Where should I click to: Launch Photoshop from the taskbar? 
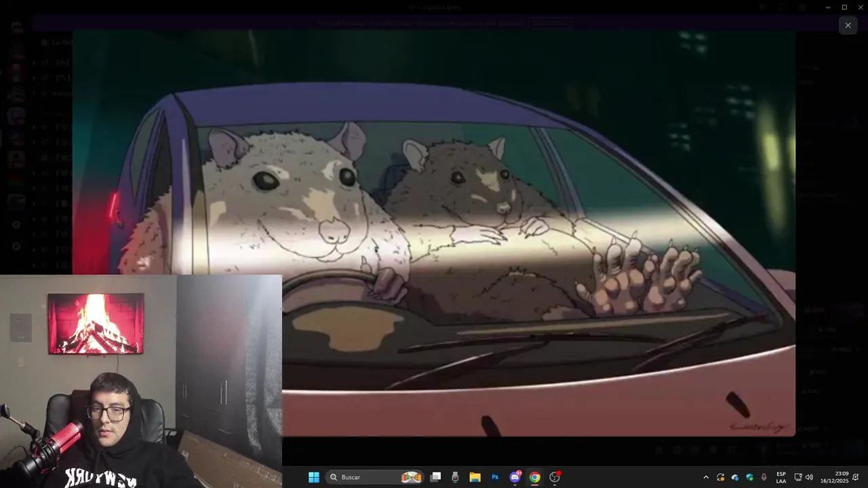pos(495,477)
